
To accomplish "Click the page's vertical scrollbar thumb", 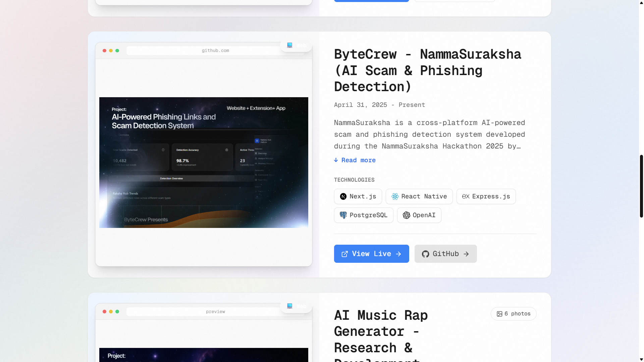I will click(x=641, y=186).
